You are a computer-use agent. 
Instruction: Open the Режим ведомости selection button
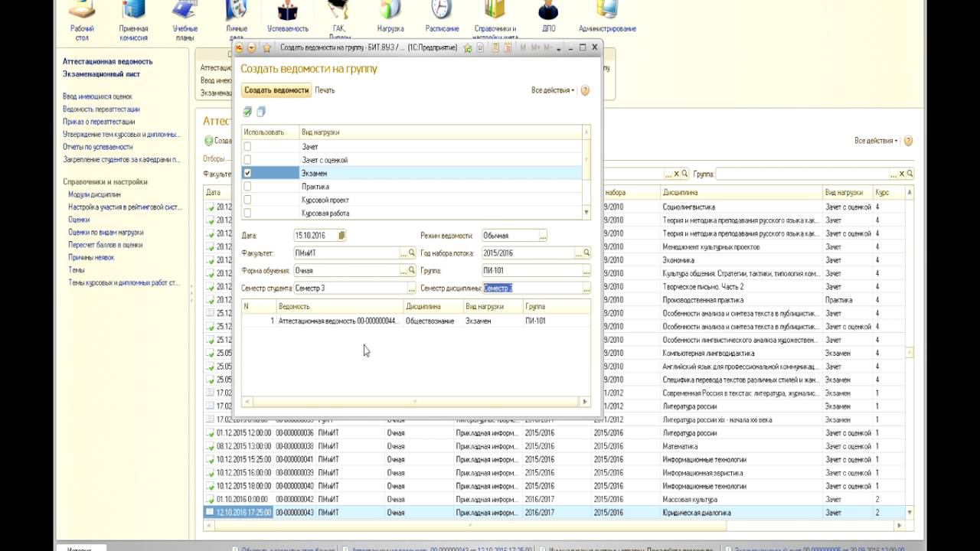click(x=542, y=236)
